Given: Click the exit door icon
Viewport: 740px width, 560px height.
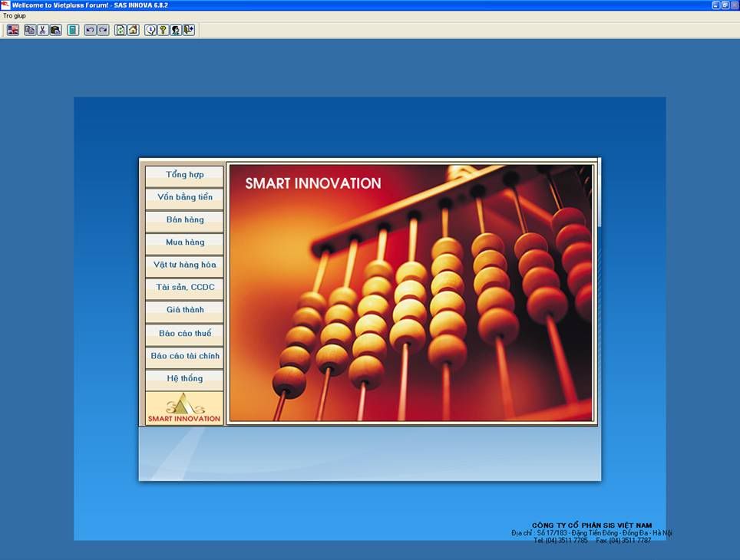Looking at the screenshot, I should tap(189, 30).
